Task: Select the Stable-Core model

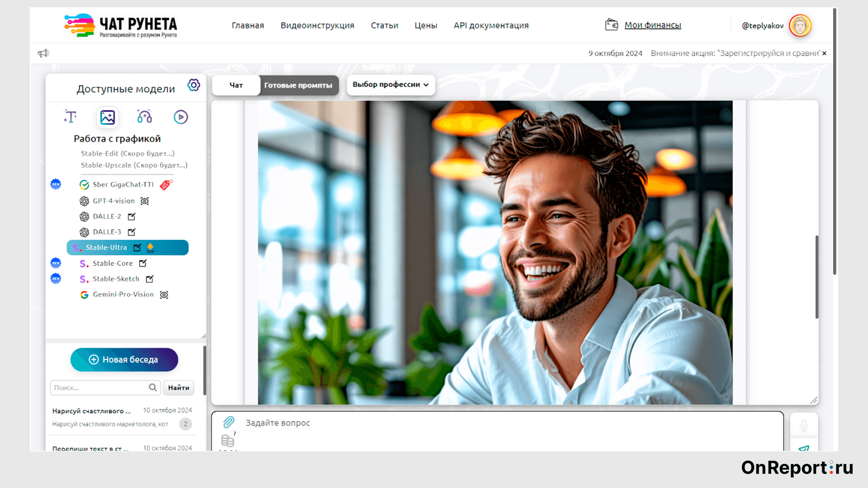Action: tap(113, 263)
